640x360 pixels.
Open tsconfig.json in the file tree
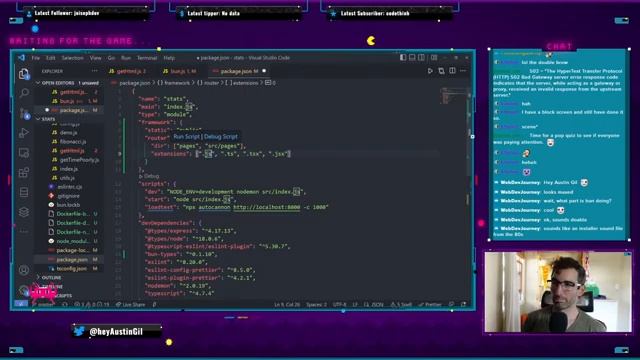pos(71,269)
